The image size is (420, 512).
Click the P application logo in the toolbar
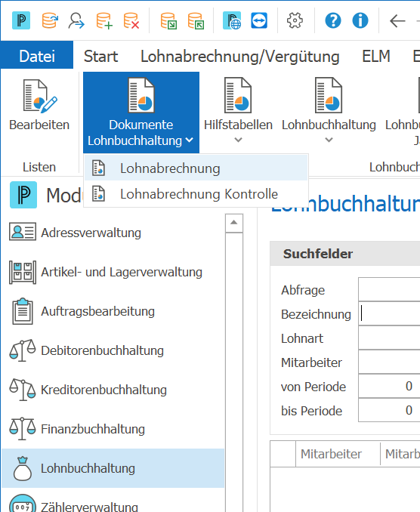(21, 20)
